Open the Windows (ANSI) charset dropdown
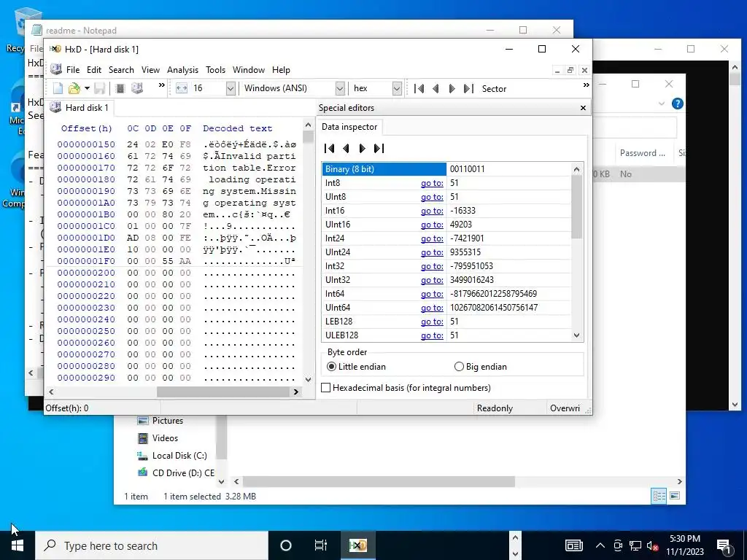 pyautogui.click(x=340, y=88)
